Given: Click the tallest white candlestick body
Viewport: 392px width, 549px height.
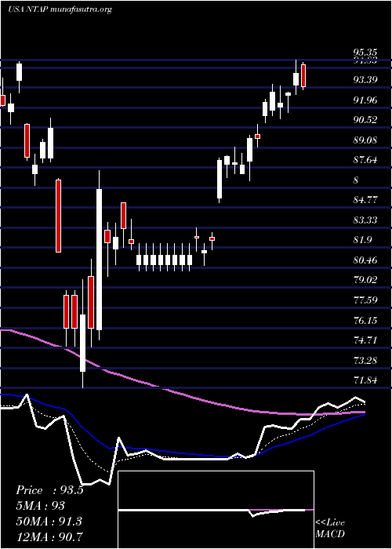Looking at the screenshot, I should pyautogui.click(x=100, y=260).
